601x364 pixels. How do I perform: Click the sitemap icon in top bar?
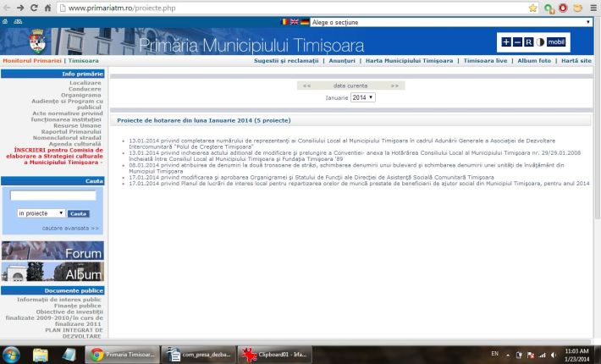click(18, 22)
